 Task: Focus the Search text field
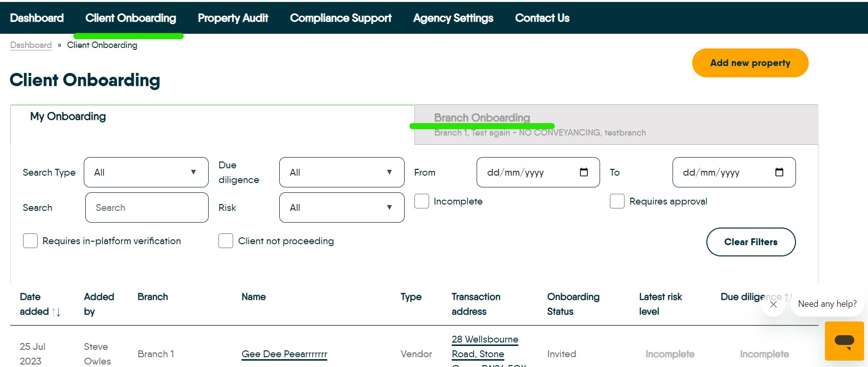[x=147, y=207]
